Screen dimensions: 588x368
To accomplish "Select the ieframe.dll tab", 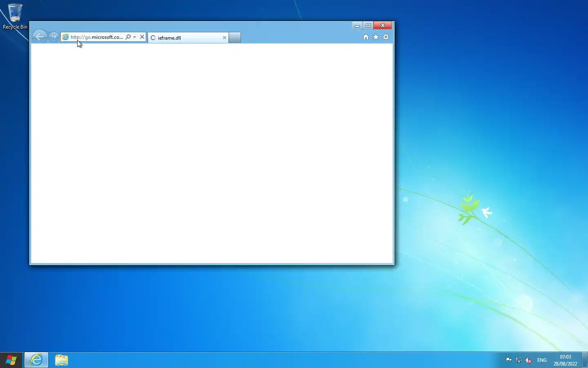I will [188, 38].
